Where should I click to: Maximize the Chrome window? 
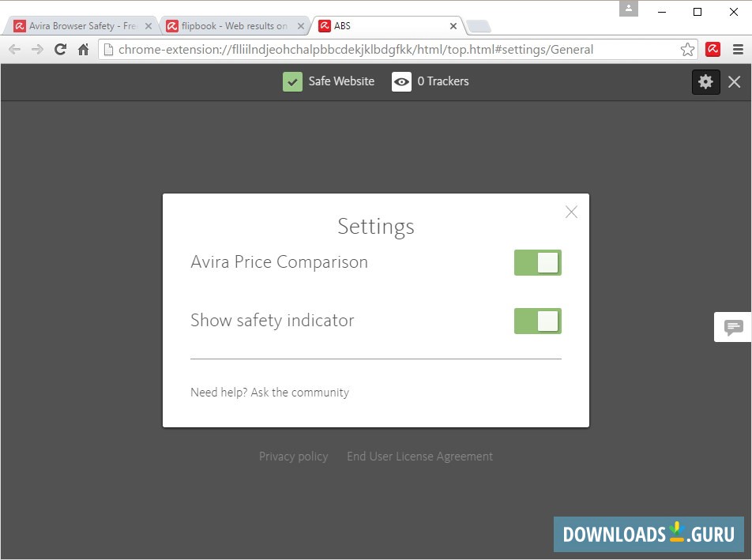697,12
